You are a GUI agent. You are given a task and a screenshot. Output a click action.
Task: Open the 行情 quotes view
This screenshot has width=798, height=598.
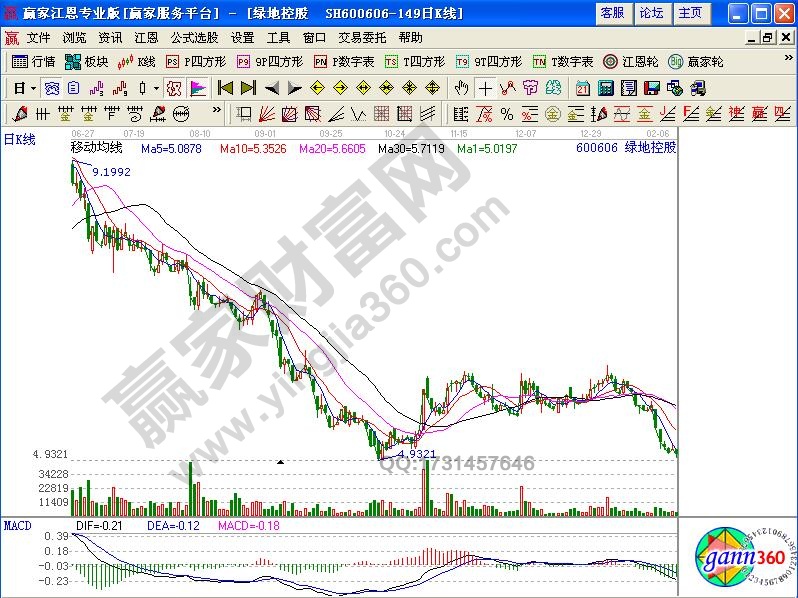(33, 61)
